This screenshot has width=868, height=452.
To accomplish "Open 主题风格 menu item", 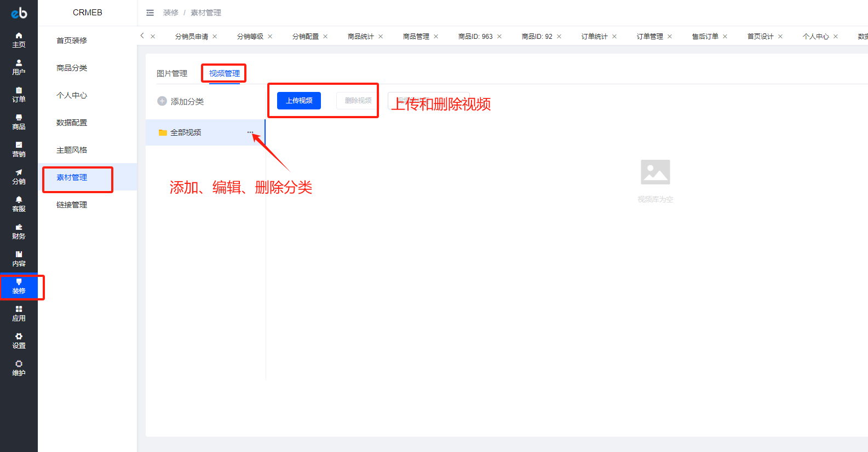I will (72, 150).
